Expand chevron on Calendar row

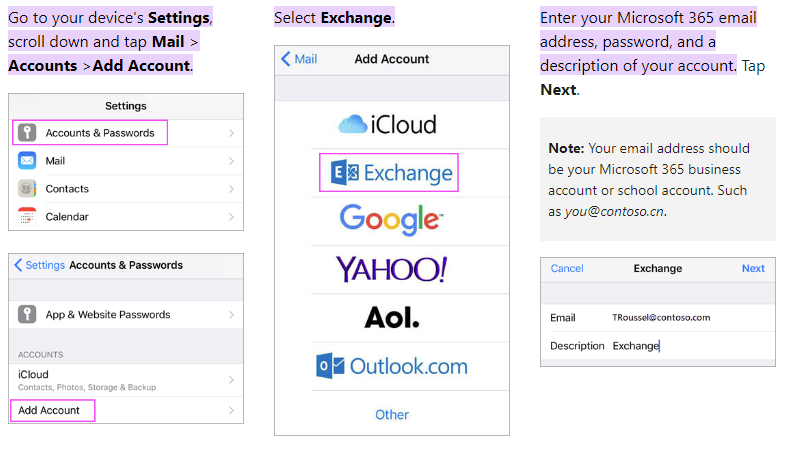point(231,217)
